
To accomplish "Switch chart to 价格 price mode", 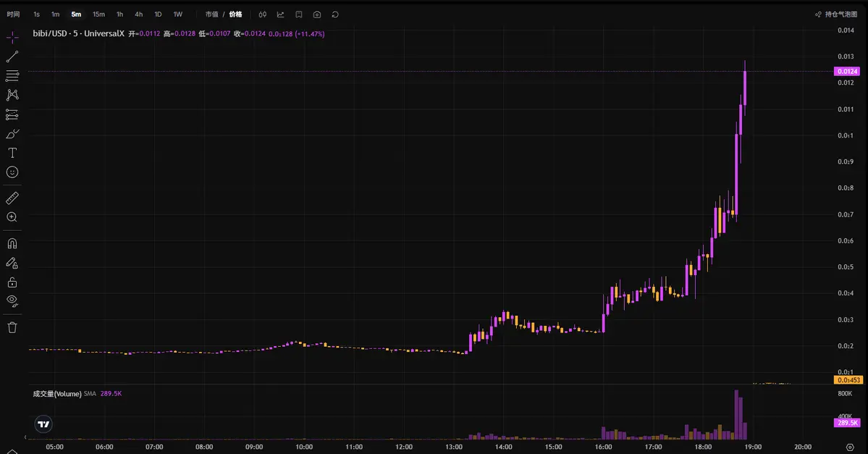I will 235,14.
